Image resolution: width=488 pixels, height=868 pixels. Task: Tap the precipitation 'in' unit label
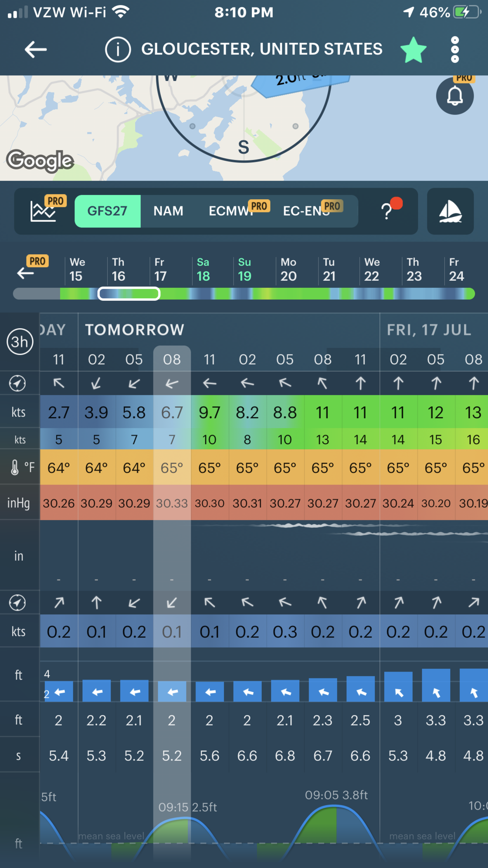click(18, 556)
